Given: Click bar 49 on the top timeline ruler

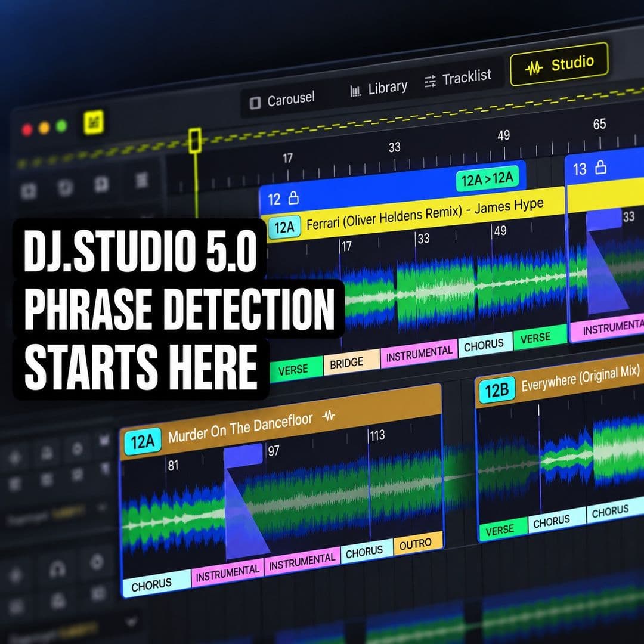Looking at the screenshot, I should [503, 135].
